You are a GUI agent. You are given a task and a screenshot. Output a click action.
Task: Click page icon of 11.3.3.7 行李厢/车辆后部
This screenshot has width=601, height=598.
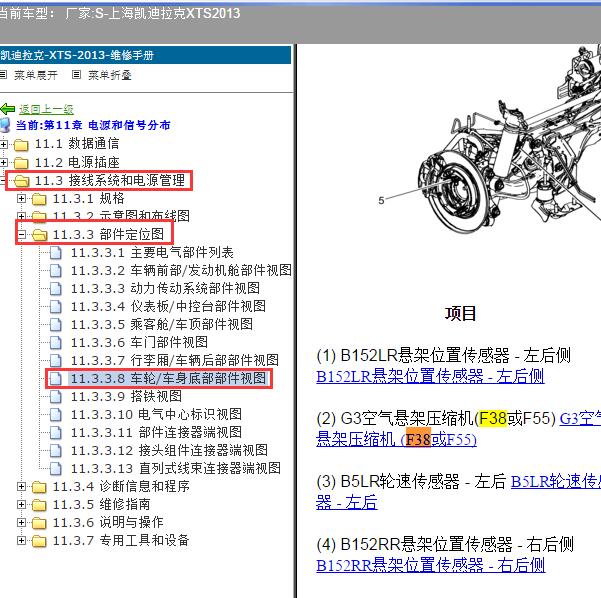[56, 360]
